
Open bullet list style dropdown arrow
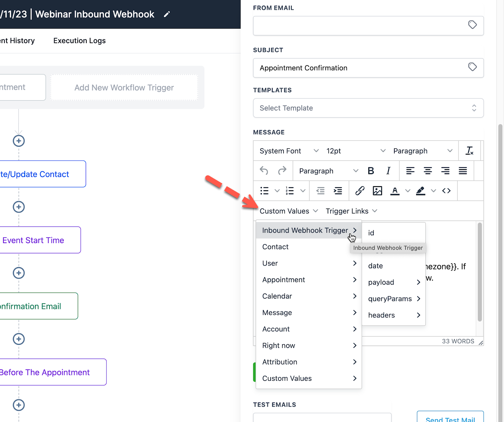point(277,191)
